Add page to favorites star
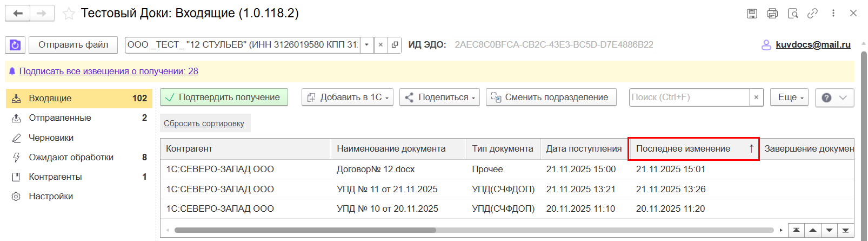 tap(69, 14)
